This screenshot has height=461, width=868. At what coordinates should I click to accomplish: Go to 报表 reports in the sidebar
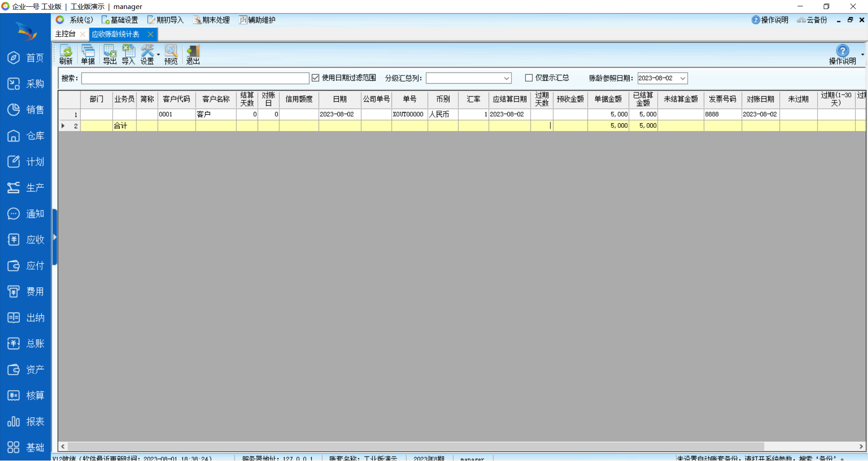tap(26, 422)
